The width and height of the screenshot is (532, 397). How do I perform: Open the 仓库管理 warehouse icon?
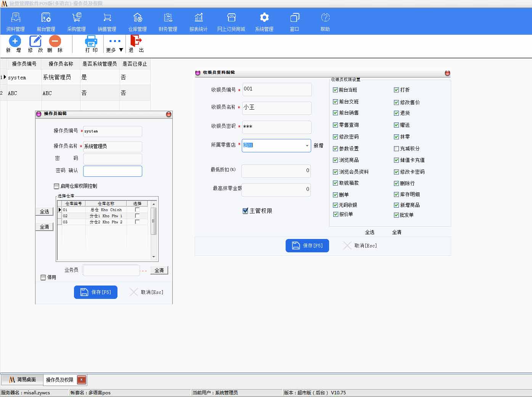tap(138, 18)
